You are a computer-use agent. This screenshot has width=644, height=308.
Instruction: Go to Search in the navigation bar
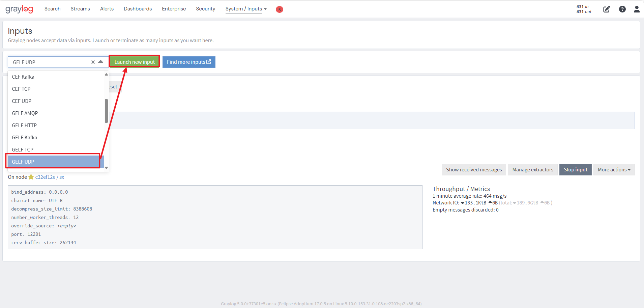click(53, 9)
